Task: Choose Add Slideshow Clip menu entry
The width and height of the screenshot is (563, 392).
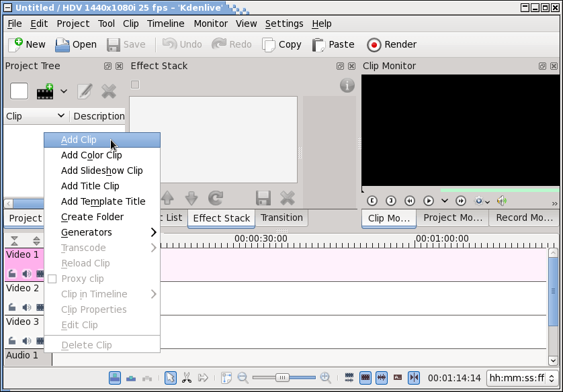Action: pyautogui.click(x=102, y=170)
